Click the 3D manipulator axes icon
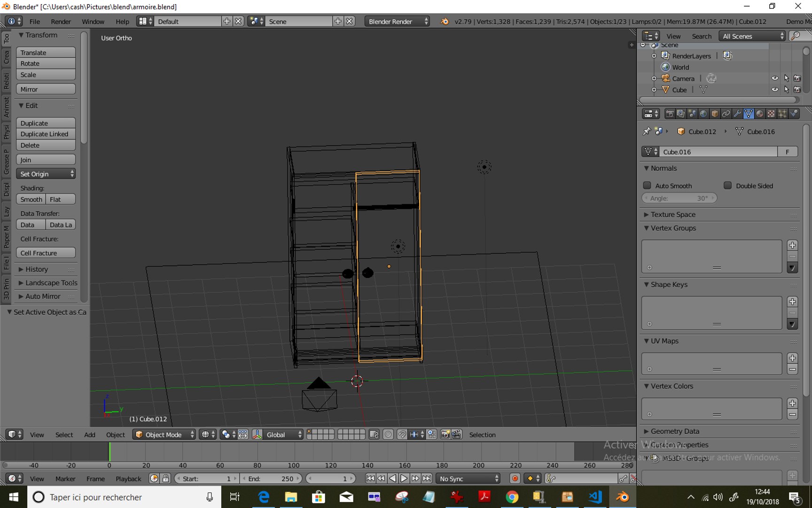 pos(257,435)
